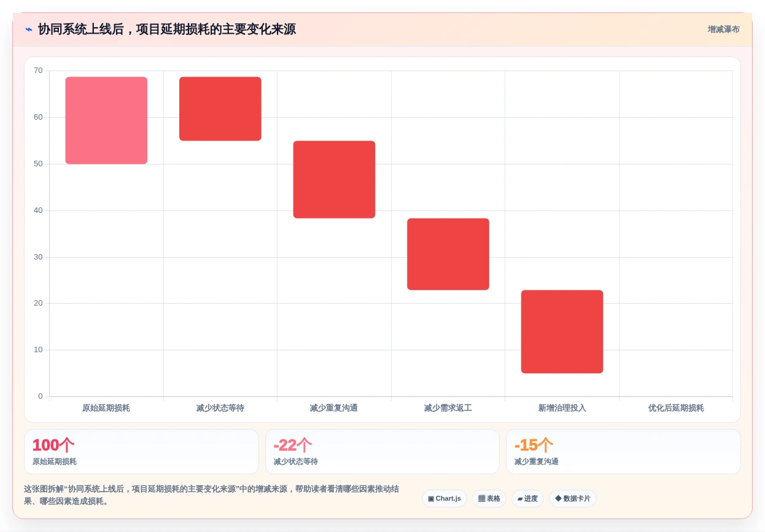Open the -15个 减少重复沟通 data card
The height and width of the screenshot is (532, 765).
(x=623, y=452)
